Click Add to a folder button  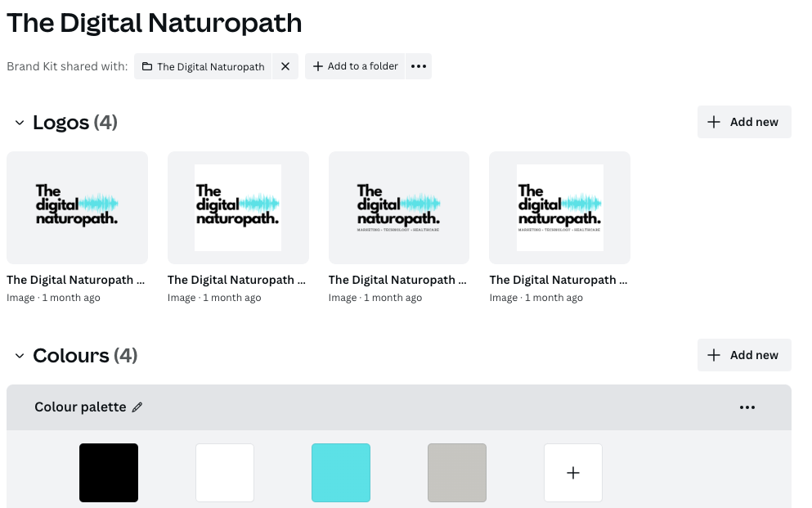tap(355, 66)
